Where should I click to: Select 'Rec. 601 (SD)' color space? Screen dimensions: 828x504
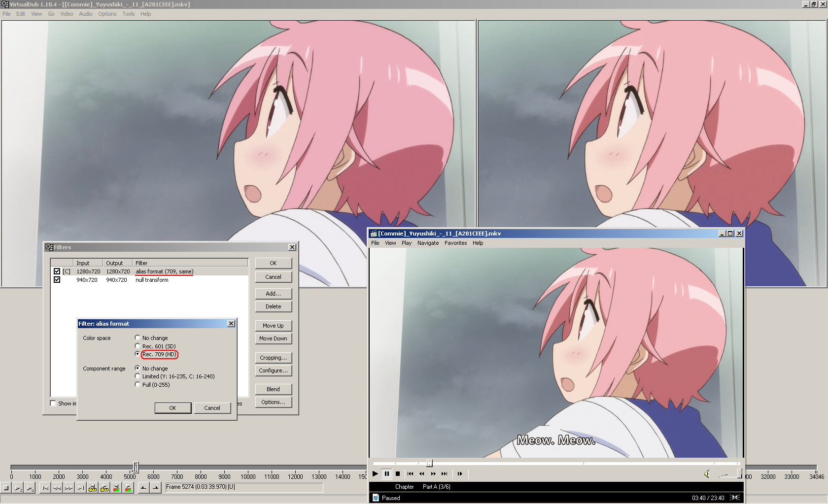coord(138,346)
